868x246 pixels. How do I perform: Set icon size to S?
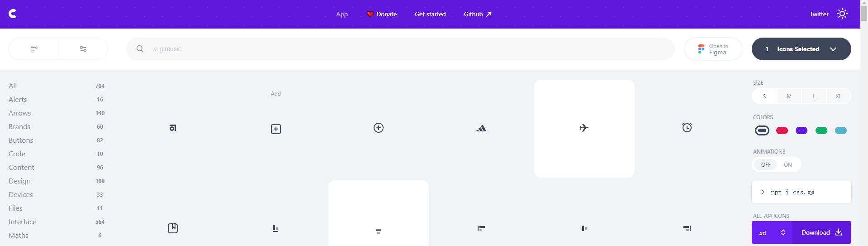coord(764,96)
